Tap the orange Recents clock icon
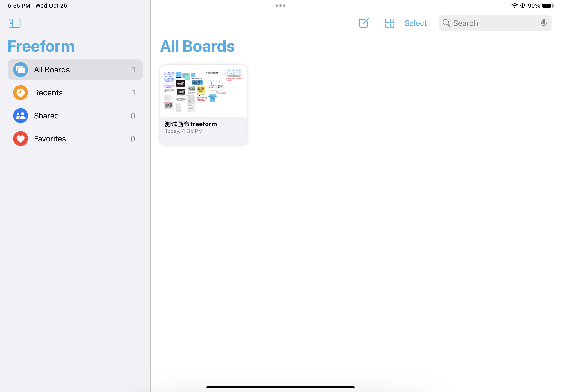Viewport: 561px width, 392px height. pyautogui.click(x=20, y=92)
